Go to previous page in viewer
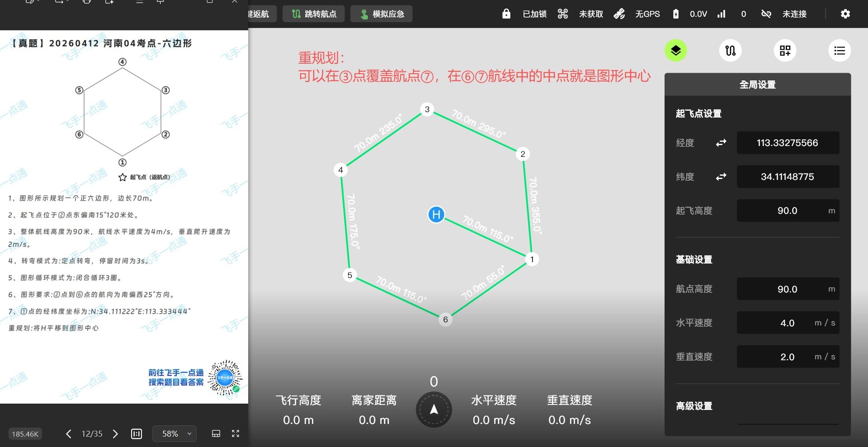The image size is (868, 447). point(68,434)
